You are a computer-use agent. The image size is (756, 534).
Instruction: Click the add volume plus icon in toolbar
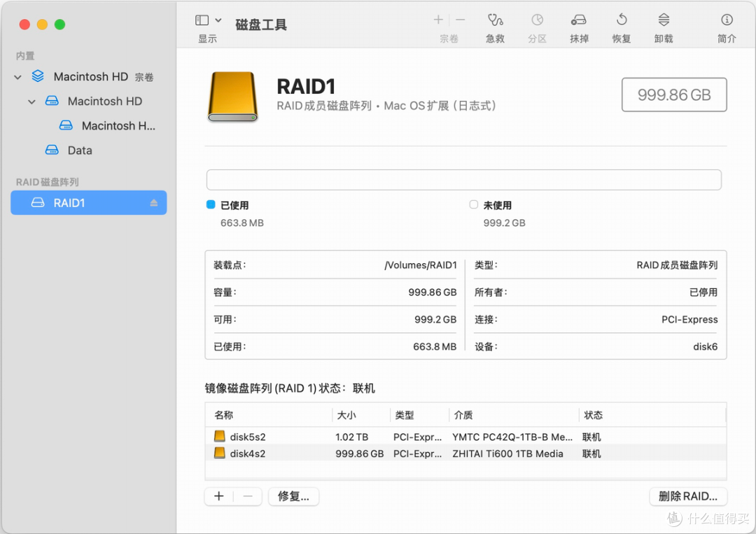(437, 20)
